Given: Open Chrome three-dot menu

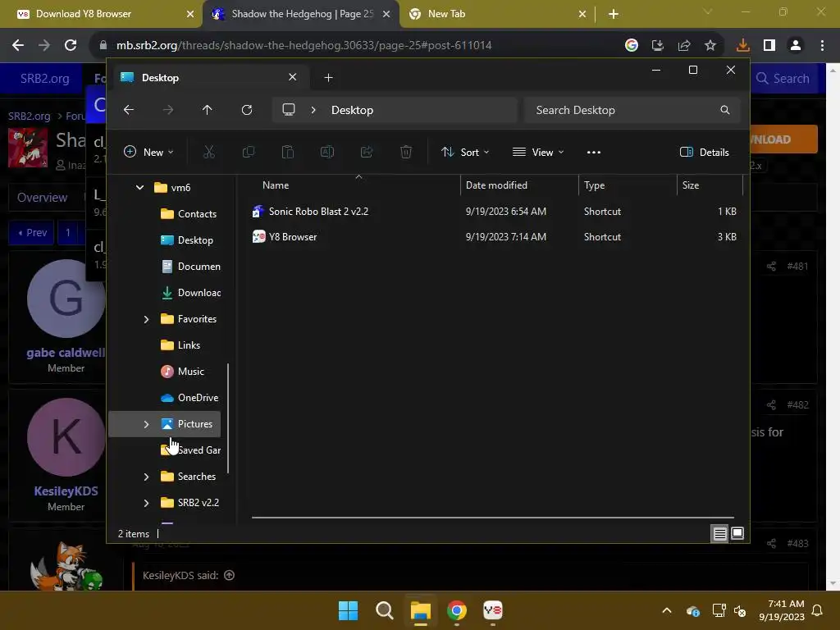Looking at the screenshot, I should coord(822,46).
